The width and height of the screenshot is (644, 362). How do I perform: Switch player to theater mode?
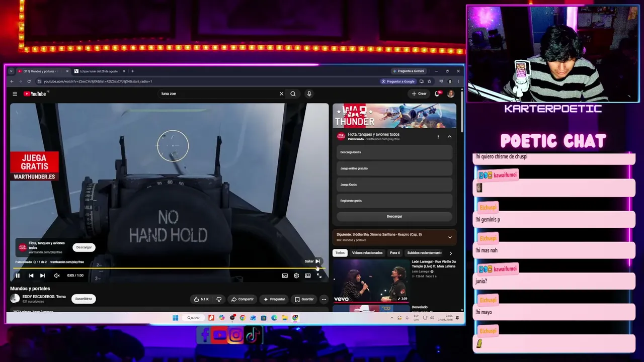point(308,276)
